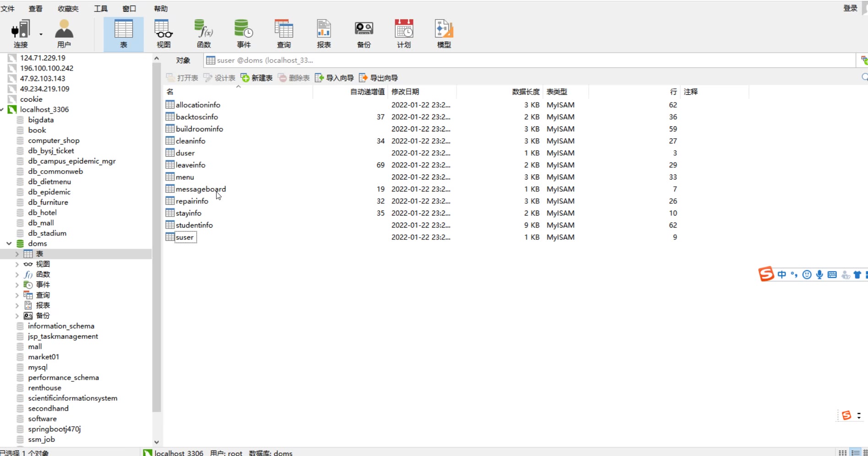
Task: Click the connection dropdown arrow next to 连接
Action: pyautogui.click(x=41, y=34)
